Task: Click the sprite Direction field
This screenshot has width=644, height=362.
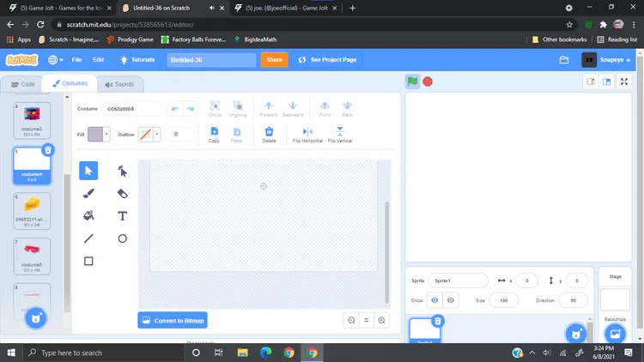Action: pos(573,300)
